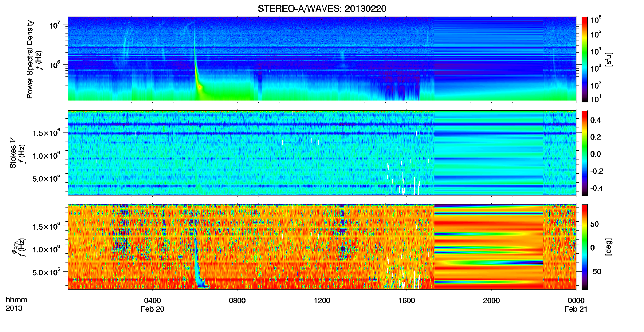The image size is (644, 332).
Task: Click the 1.5×10^6 tick of Stokes V panel
Action: 46,132
